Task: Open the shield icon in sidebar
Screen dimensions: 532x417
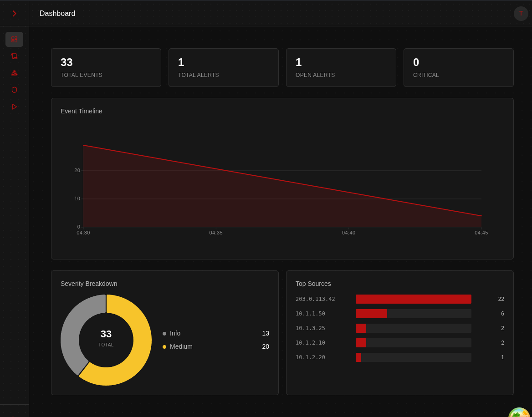Action: click(x=14, y=90)
